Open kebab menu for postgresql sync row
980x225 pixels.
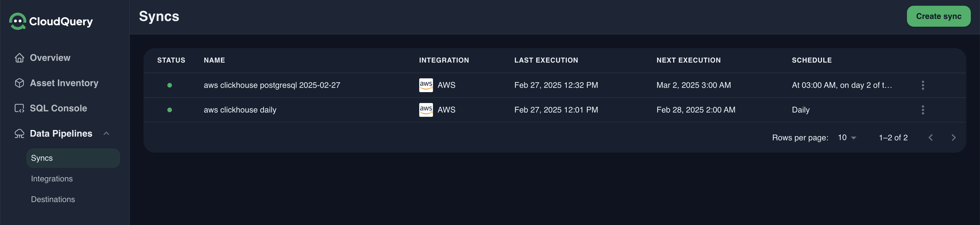(923, 85)
